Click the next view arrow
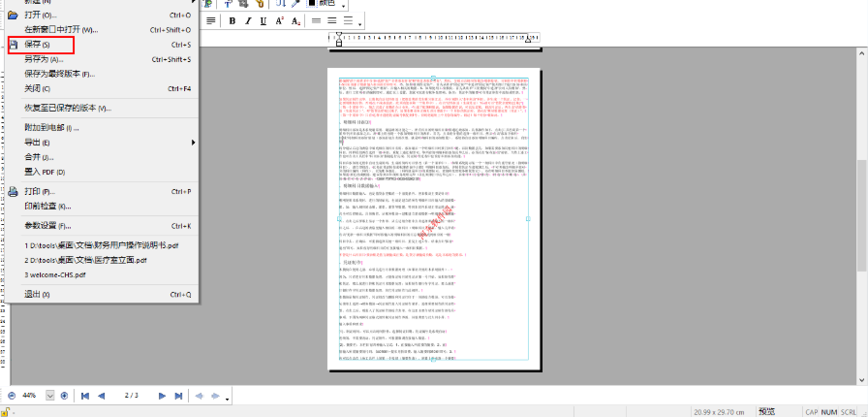Image resolution: width=868 pixels, height=417 pixels. click(216, 396)
